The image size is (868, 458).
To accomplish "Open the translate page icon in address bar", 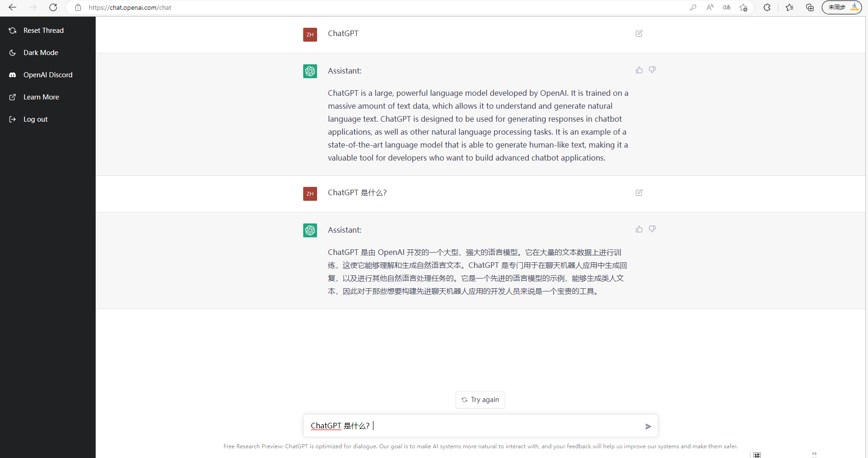I will [727, 7].
